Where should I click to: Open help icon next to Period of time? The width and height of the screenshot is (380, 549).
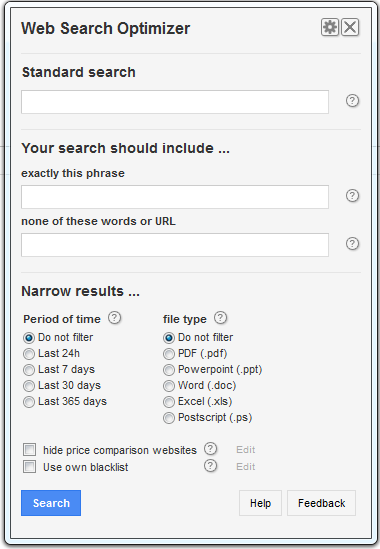coord(115,318)
